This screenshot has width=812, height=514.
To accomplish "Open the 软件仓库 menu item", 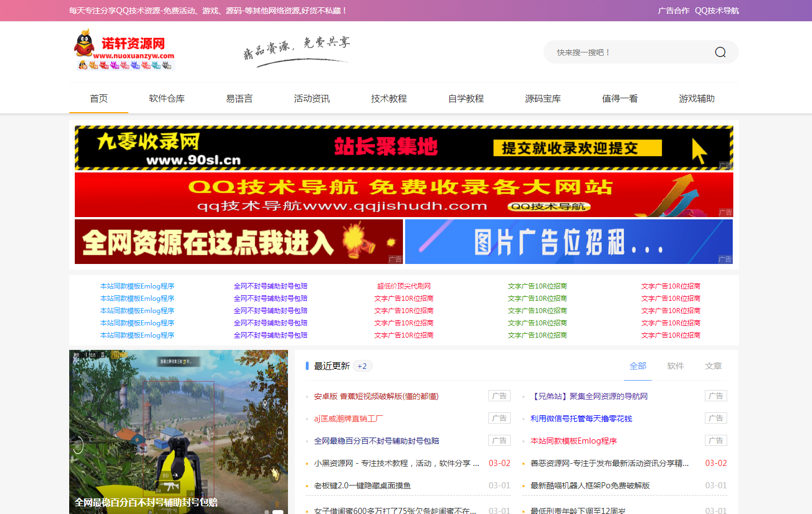I will tap(166, 99).
